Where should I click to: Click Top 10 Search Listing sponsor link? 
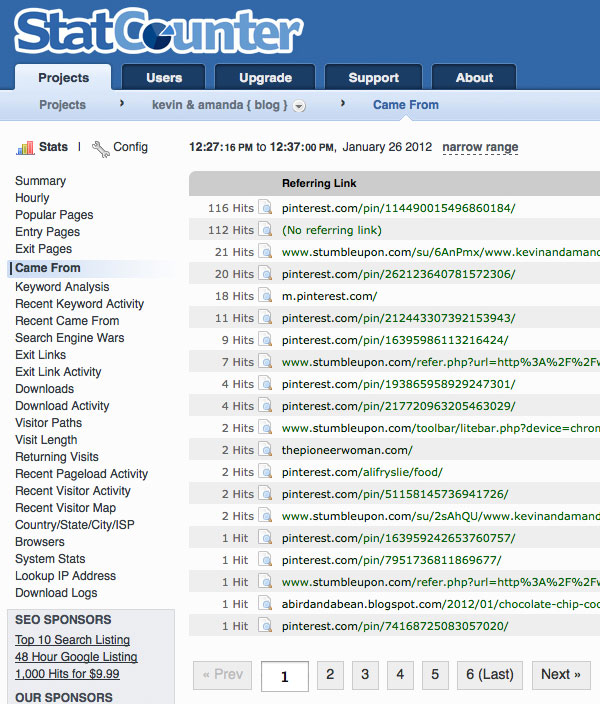pos(72,639)
